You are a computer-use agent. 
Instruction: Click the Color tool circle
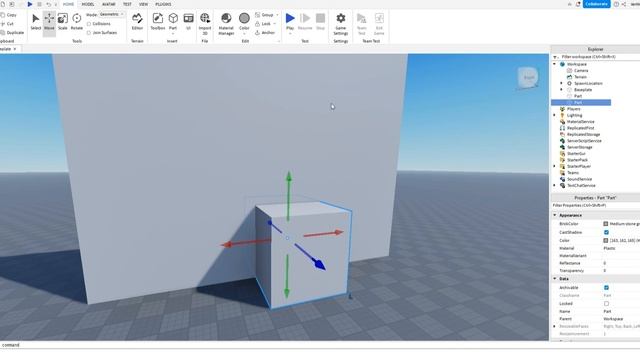click(x=244, y=18)
